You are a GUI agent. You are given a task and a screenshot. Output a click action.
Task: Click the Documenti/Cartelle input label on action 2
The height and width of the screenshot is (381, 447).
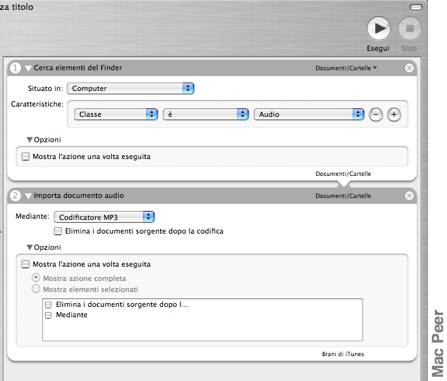pyautogui.click(x=343, y=196)
